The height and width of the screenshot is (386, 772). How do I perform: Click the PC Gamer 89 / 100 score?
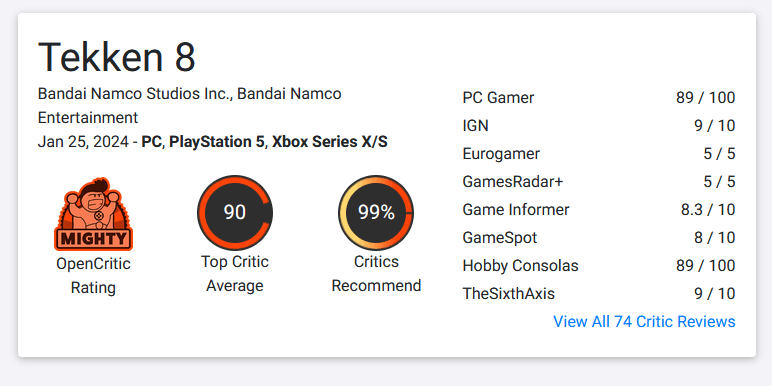point(706,98)
